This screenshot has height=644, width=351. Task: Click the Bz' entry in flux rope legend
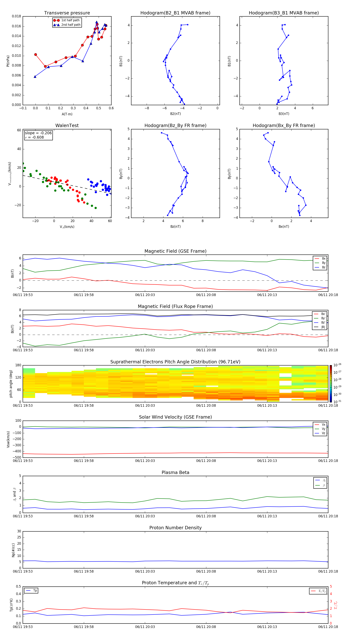pos(323,323)
